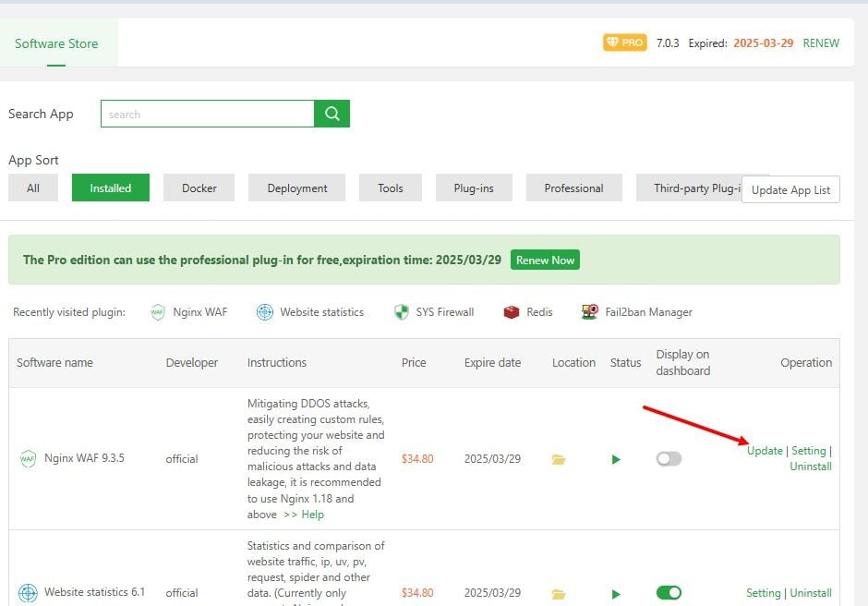Click the Update App List button
This screenshot has height=606, width=868.
(x=790, y=190)
